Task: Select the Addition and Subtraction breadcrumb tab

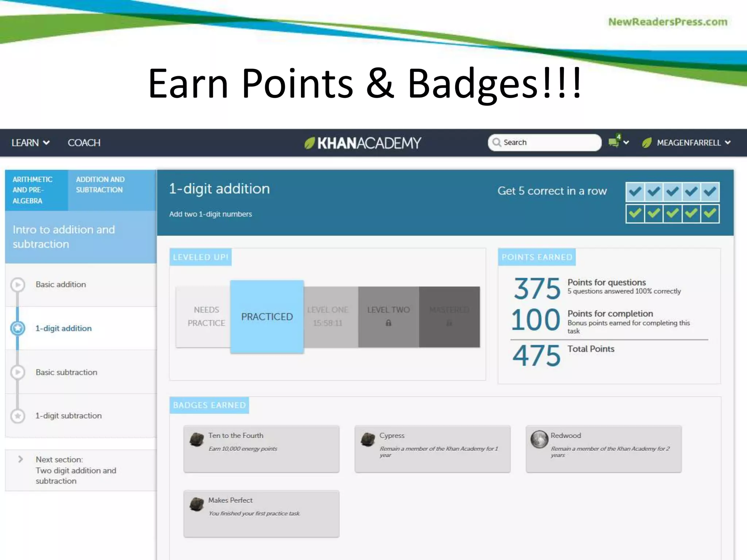Action: pyautogui.click(x=112, y=190)
